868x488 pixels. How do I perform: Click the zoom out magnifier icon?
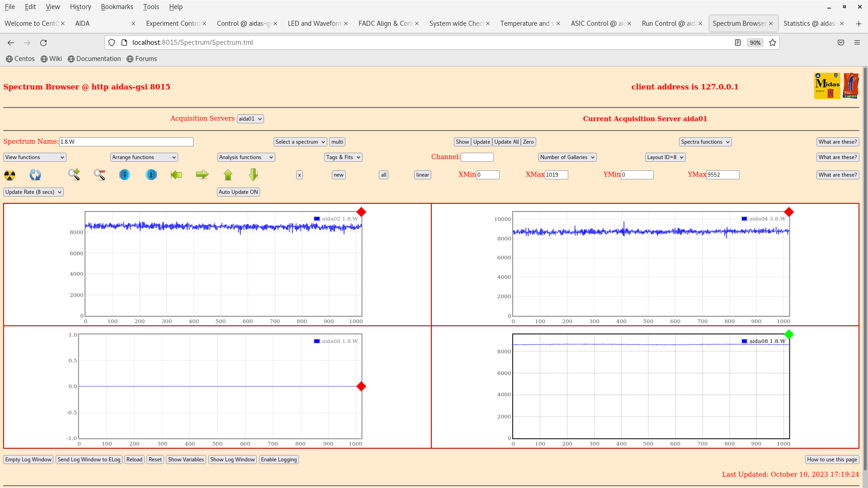pyautogui.click(x=99, y=174)
